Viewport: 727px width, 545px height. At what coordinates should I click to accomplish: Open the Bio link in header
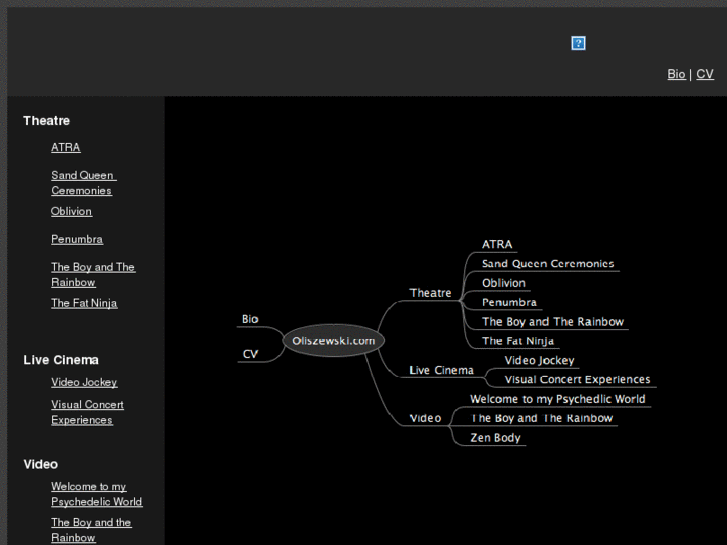tap(676, 74)
